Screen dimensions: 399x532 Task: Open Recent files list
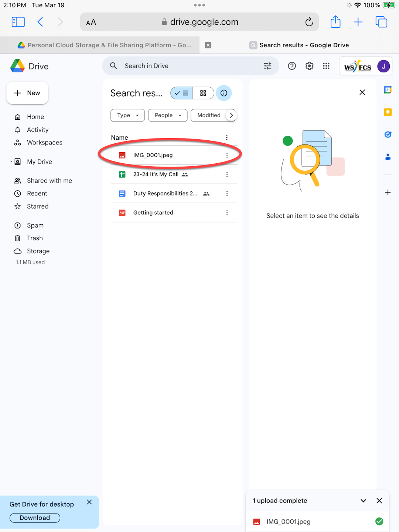[x=37, y=194]
